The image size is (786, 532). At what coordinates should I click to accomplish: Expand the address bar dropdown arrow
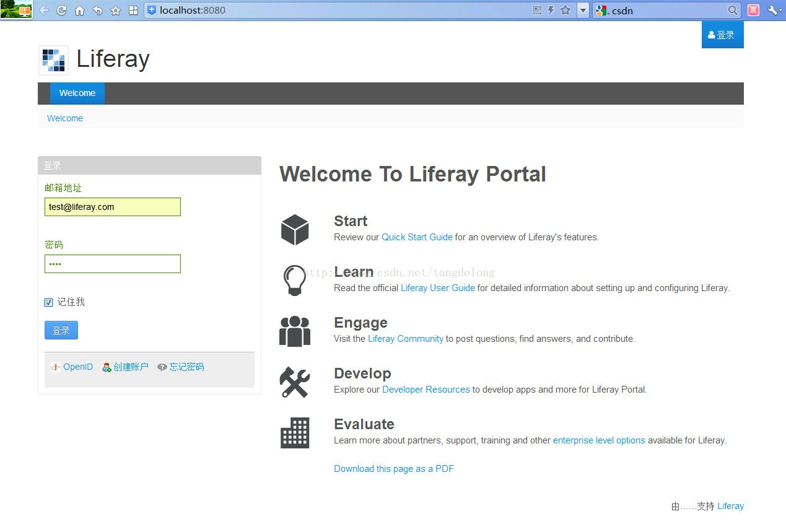click(583, 10)
